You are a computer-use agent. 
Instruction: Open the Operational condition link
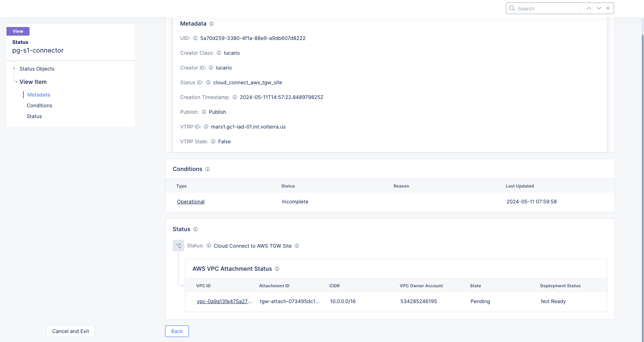(191, 202)
